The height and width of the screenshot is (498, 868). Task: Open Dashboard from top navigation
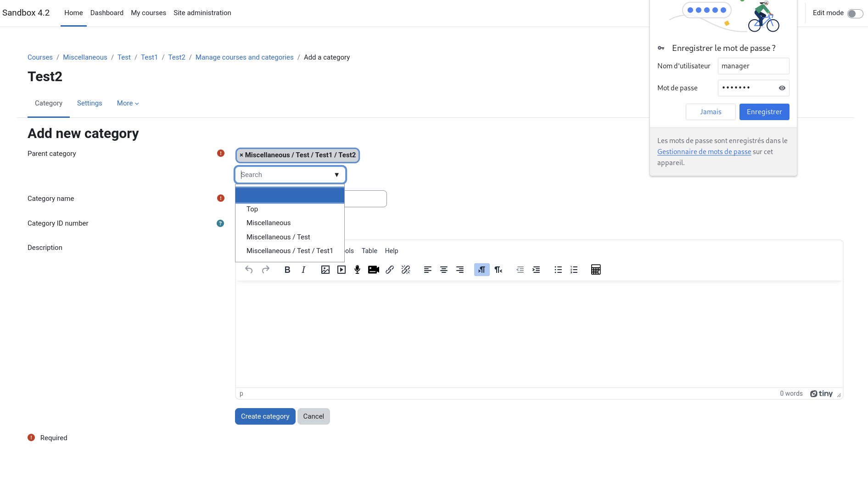click(x=107, y=13)
